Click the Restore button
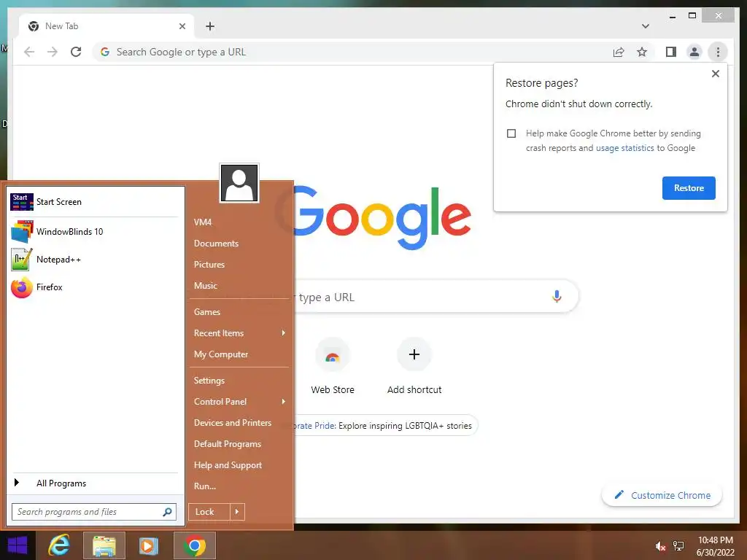This screenshot has height=560, width=747. coord(689,188)
